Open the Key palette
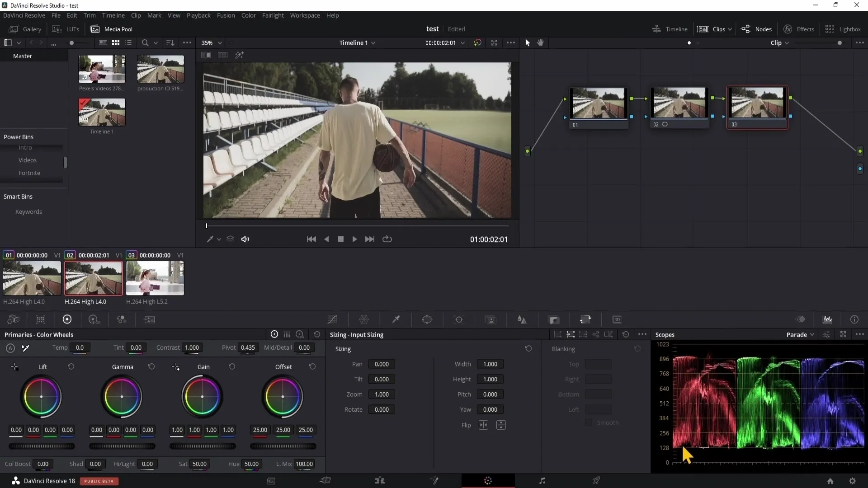The width and height of the screenshot is (868, 488). [554, 320]
